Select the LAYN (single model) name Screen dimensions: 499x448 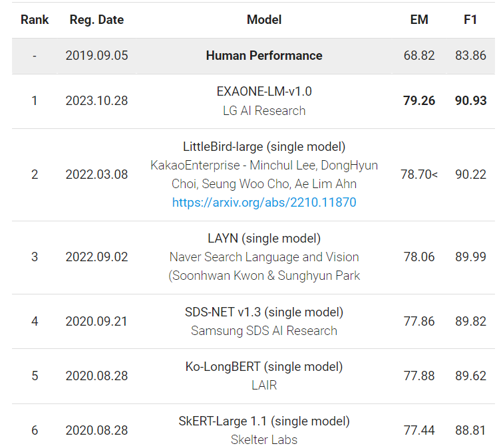tap(264, 239)
